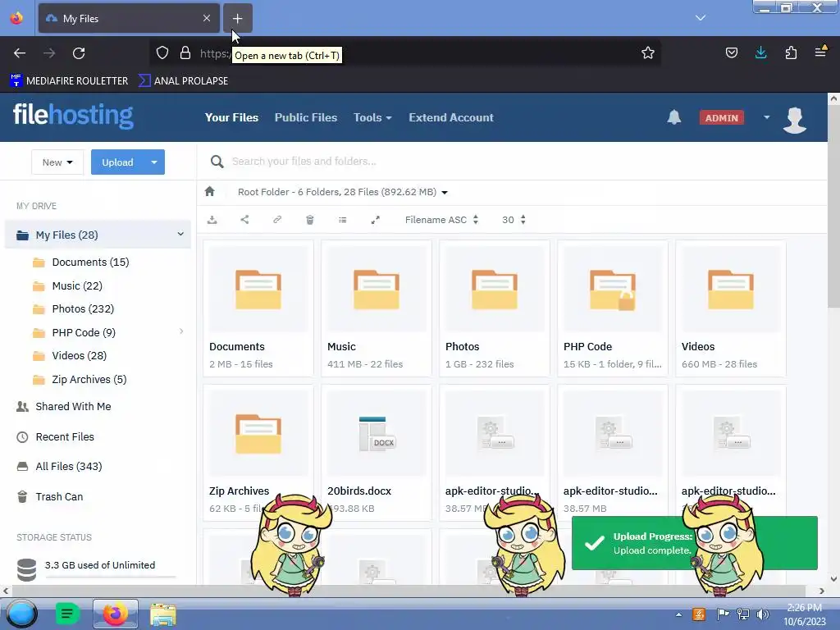The height and width of the screenshot is (630, 840).
Task: Click the volume speaker tray icon
Action: coord(762,614)
